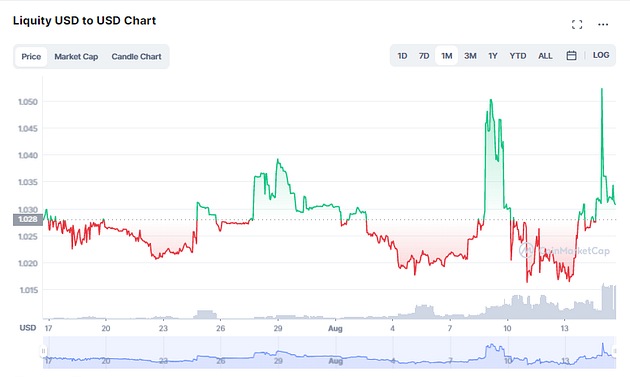Open the fullscreen chart view icon
Image resolution: width=630 pixels, height=377 pixels.
pos(577,25)
